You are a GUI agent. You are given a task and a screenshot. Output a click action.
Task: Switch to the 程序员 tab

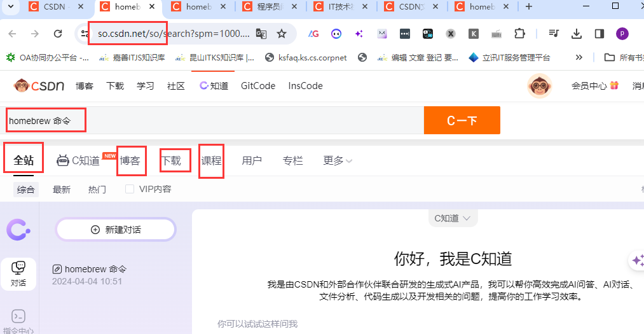(269, 6)
